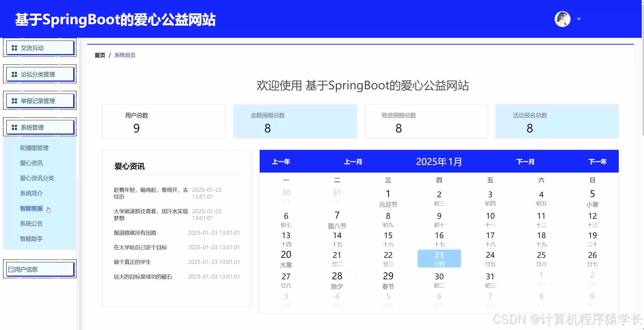Viewport: 644px width, 330px height.
Task: Click the 首页 breadcrumb
Action: point(100,55)
